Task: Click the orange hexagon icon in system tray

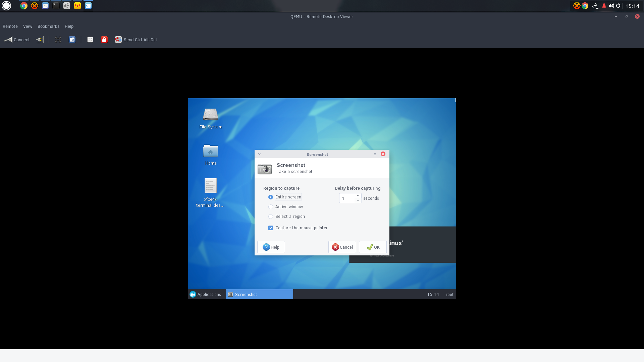Action: coord(577,6)
